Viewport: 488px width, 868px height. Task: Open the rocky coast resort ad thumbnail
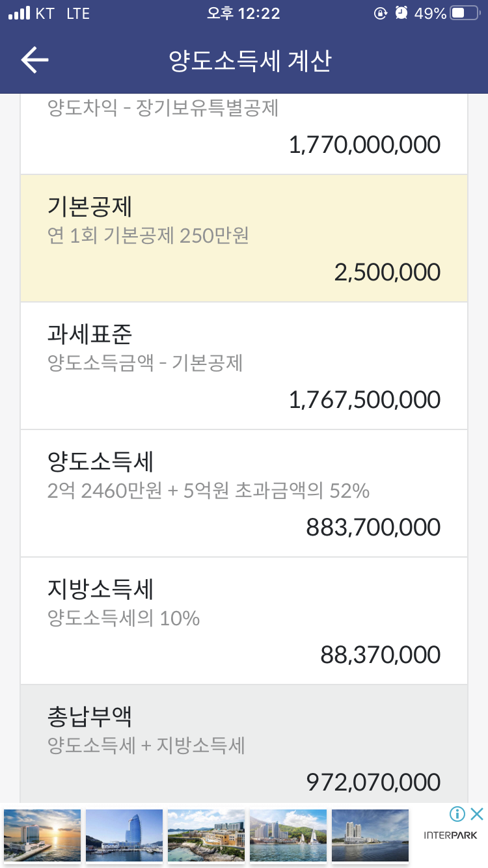pyautogui.click(x=206, y=835)
